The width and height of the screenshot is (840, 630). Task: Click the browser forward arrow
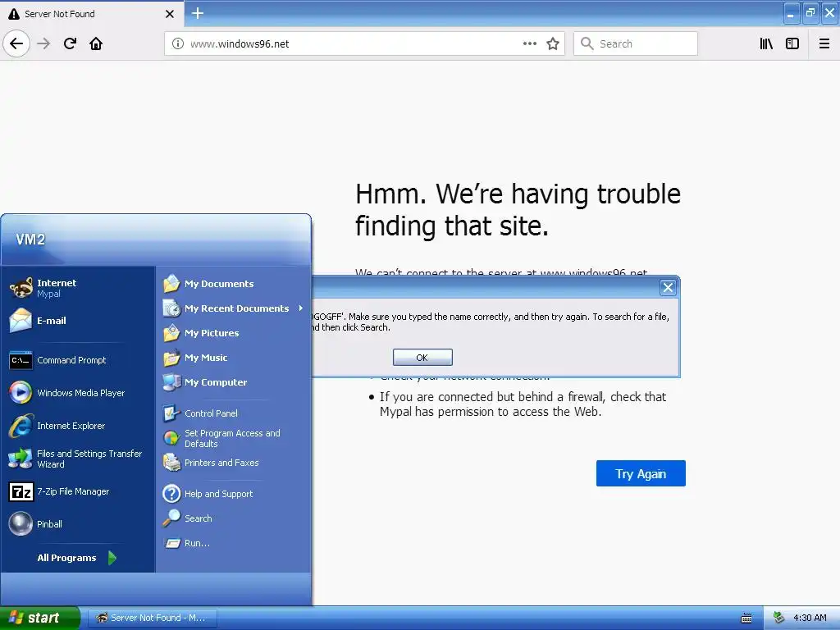pyautogui.click(x=43, y=43)
